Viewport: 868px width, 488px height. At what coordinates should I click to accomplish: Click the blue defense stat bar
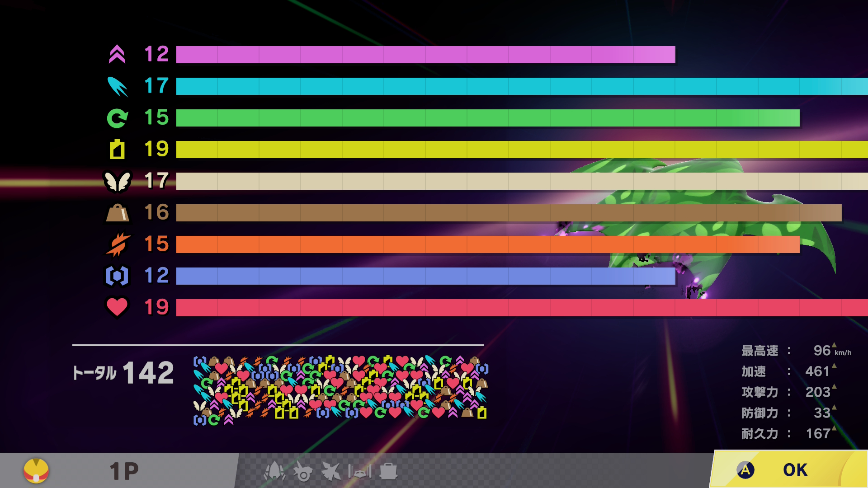[425, 276]
